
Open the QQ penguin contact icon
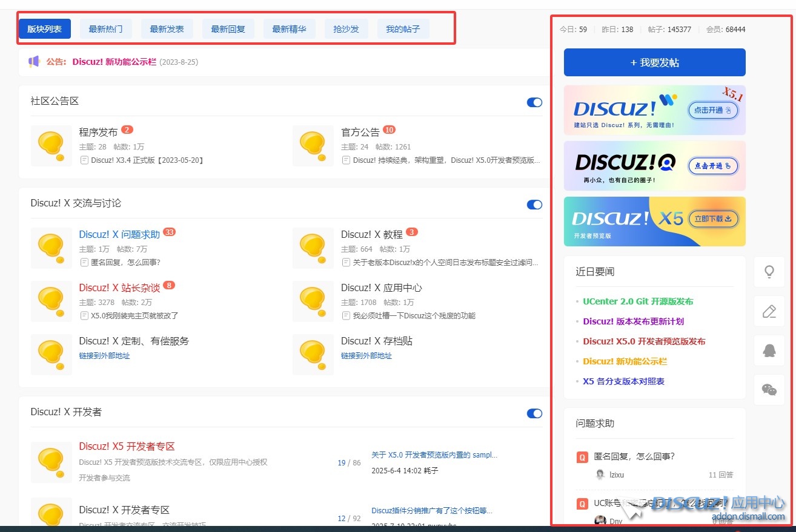pos(769,350)
